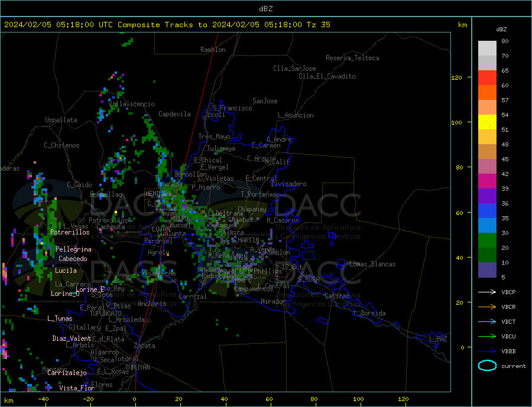Click the VBCU green arrow legend icon

[x=487, y=337]
